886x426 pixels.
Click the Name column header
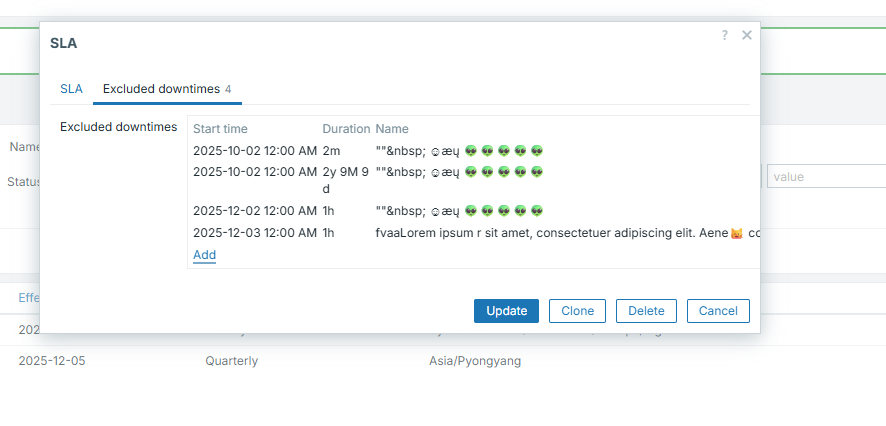[x=392, y=129]
